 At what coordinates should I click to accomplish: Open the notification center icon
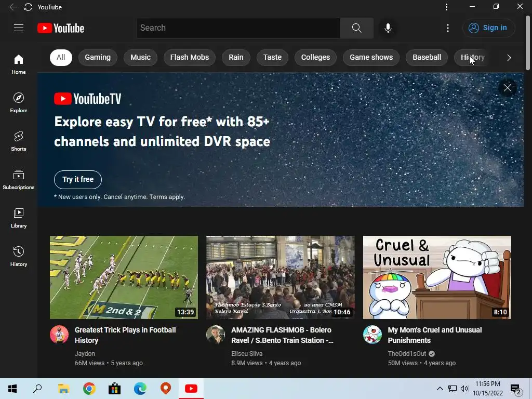click(x=516, y=389)
